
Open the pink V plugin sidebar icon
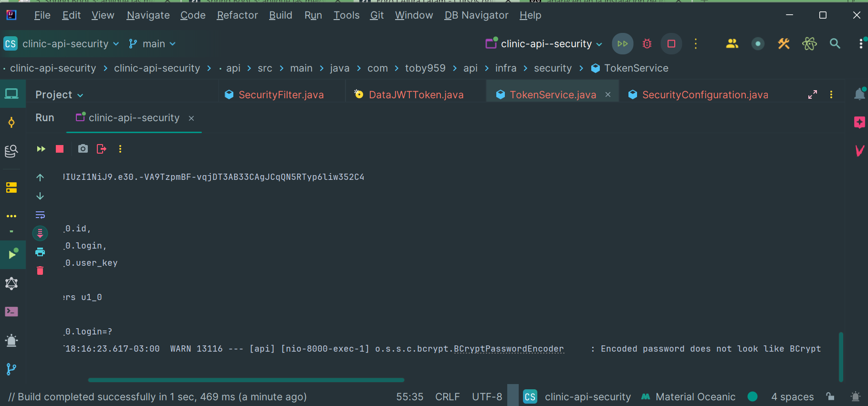pos(859,151)
